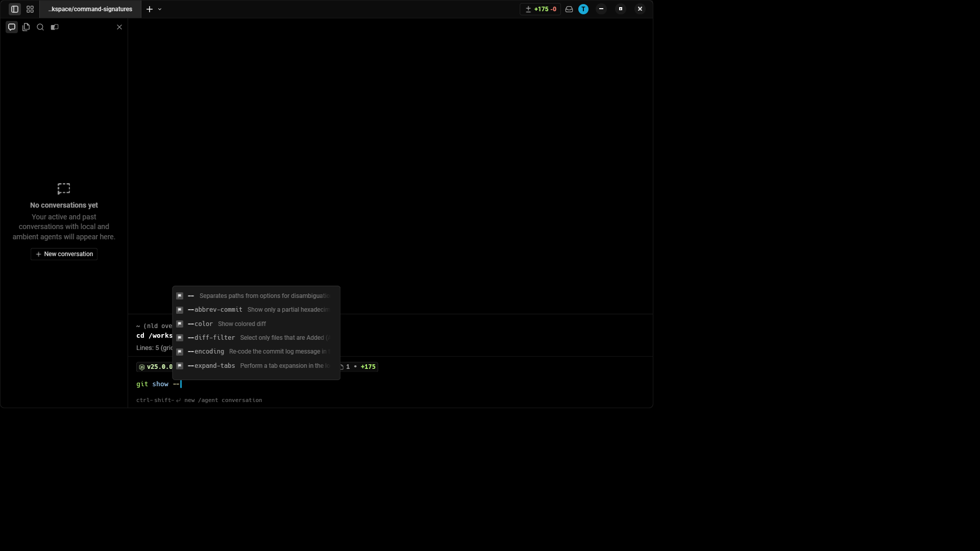Screen dimensions: 980x551
Task: Focus the git show command input line
Action: (390, 384)
